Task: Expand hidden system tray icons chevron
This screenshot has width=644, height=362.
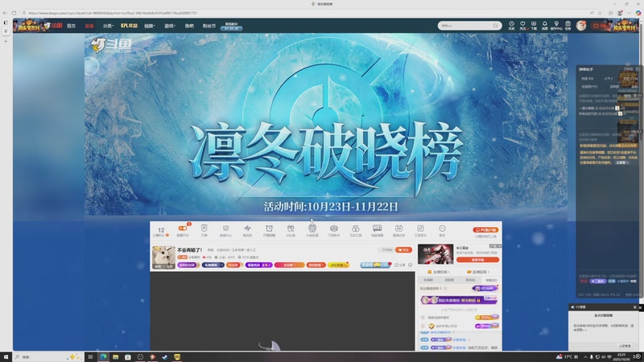Action: pyautogui.click(x=586, y=357)
